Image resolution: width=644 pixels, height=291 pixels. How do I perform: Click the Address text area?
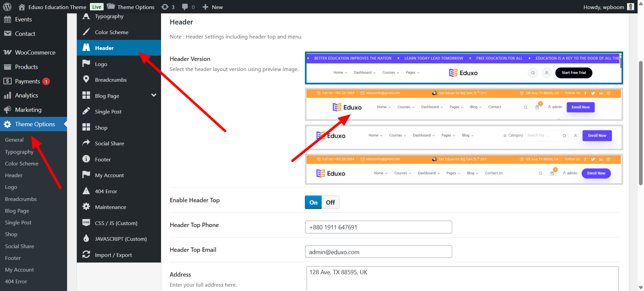[463, 279]
